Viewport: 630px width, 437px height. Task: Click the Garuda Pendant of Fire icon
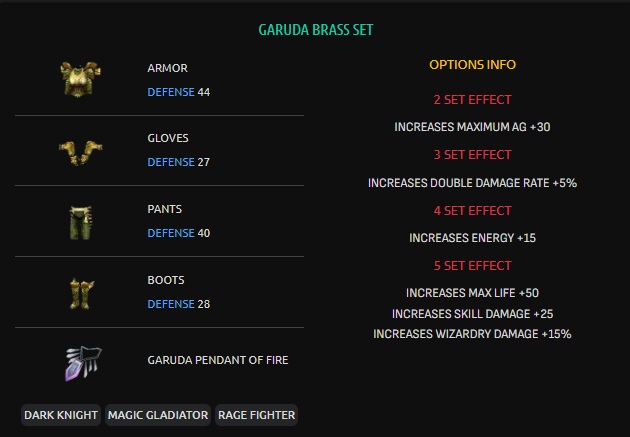(75, 361)
